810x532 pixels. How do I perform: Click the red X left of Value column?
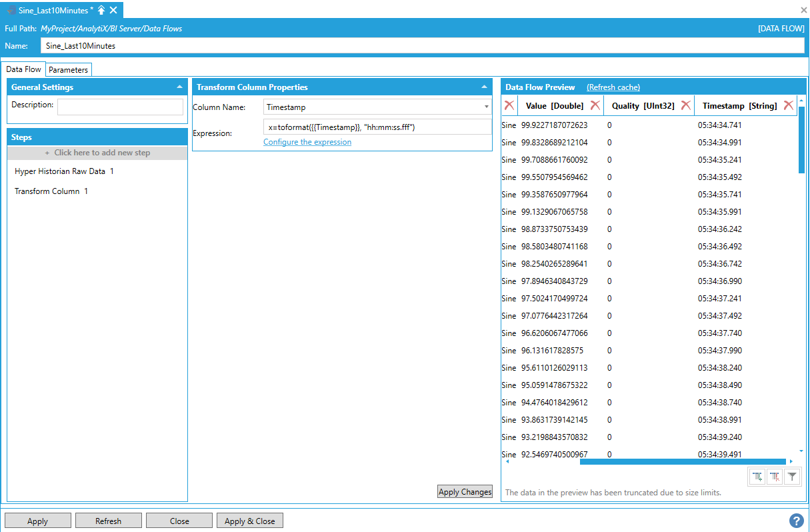coord(509,105)
